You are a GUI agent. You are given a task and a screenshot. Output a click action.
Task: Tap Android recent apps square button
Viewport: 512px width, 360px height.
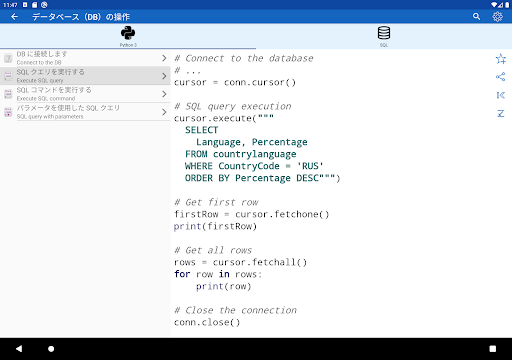493,349
